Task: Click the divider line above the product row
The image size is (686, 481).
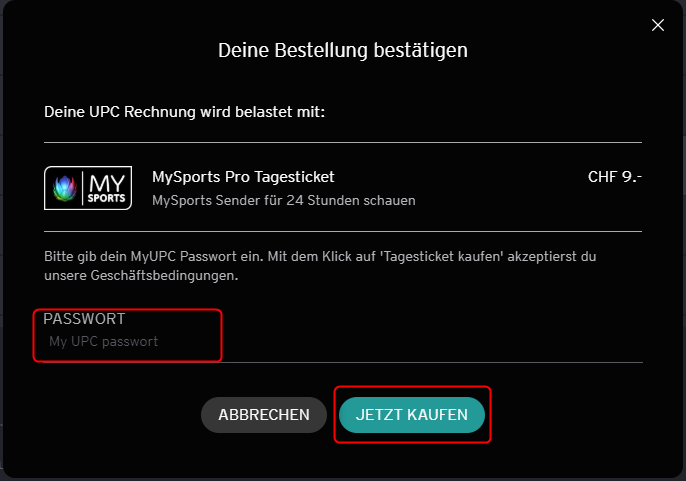Action: (343, 142)
